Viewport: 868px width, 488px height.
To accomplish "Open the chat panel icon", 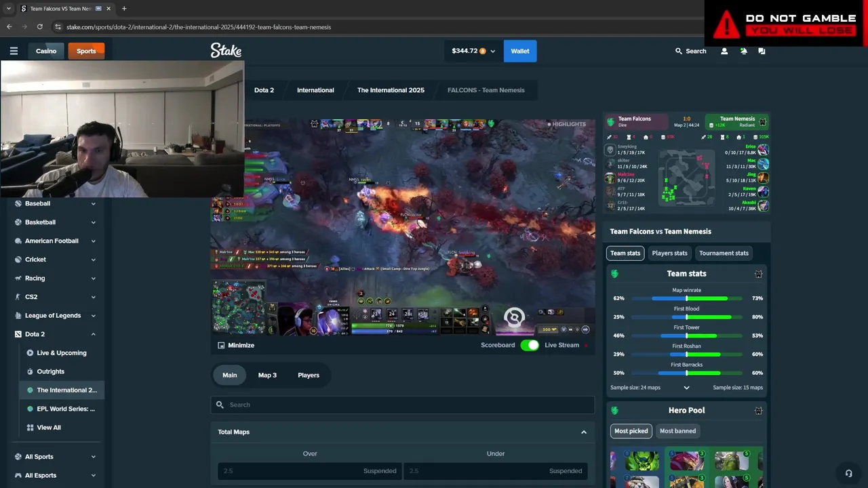I will point(762,51).
